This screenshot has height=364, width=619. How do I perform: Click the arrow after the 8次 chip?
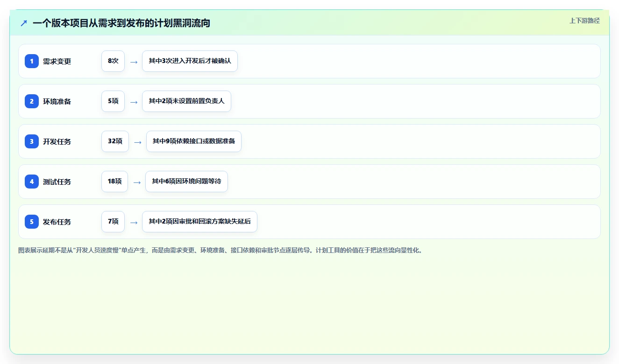[134, 62]
